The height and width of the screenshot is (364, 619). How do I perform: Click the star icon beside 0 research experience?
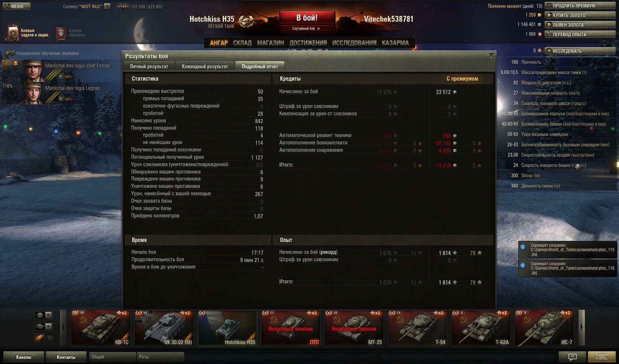pos(540,50)
